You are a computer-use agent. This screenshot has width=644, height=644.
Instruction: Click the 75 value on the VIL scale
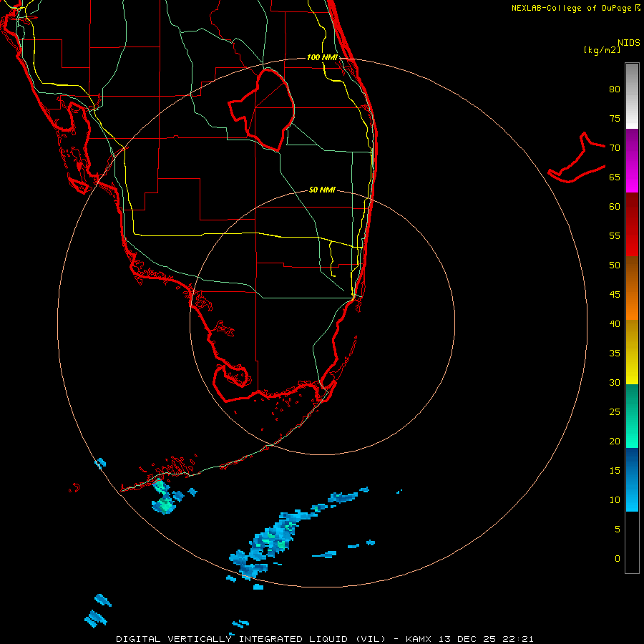[x=615, y=118]
